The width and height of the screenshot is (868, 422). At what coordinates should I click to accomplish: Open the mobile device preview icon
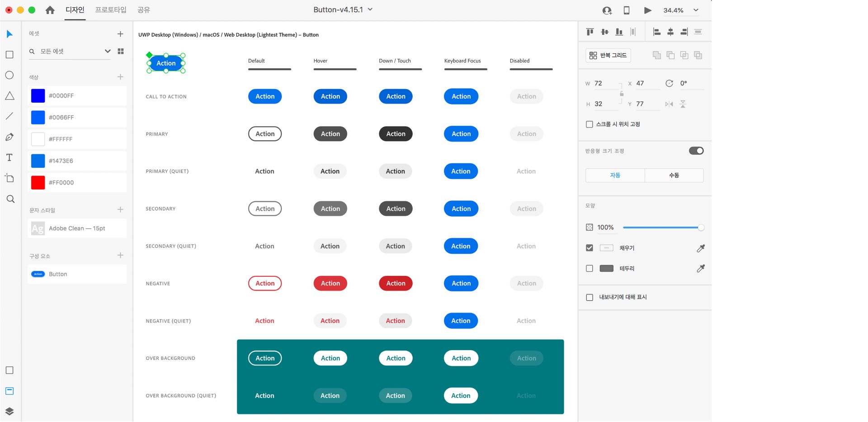point(627,10)
